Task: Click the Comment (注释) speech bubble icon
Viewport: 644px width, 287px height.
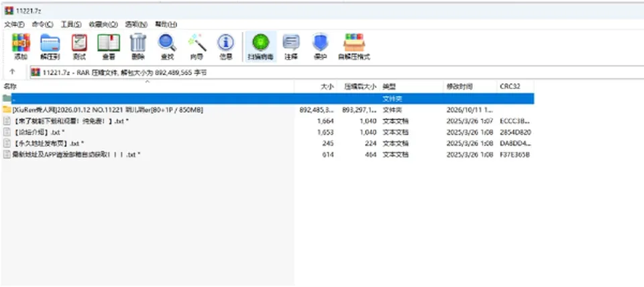Action: pos(290,42)
